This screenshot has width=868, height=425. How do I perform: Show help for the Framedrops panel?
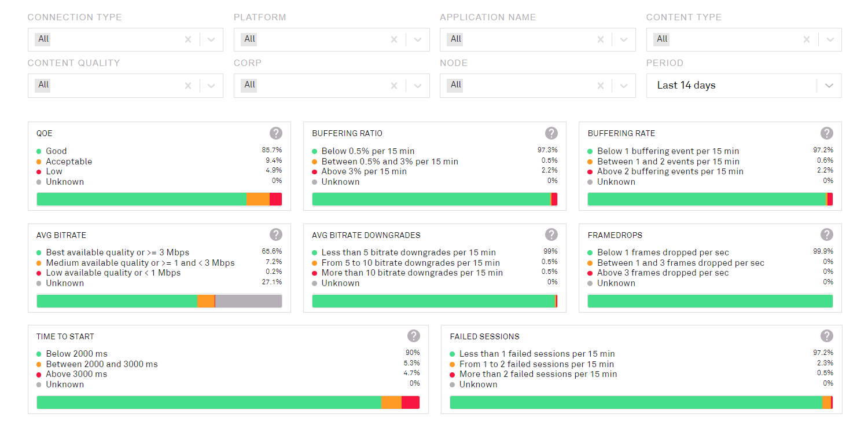point(827,235)
